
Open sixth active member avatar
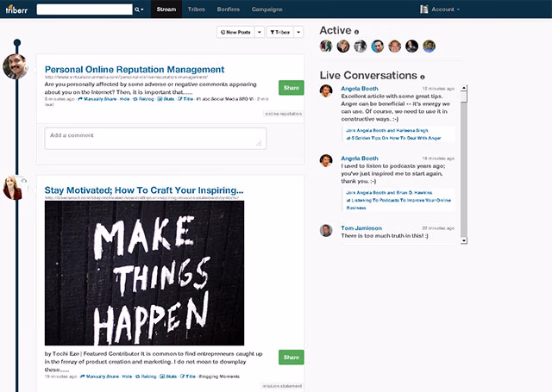pos(411,46)
